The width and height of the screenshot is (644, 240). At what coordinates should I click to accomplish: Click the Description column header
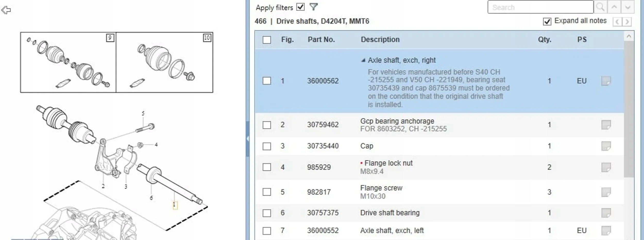point(380,39)
